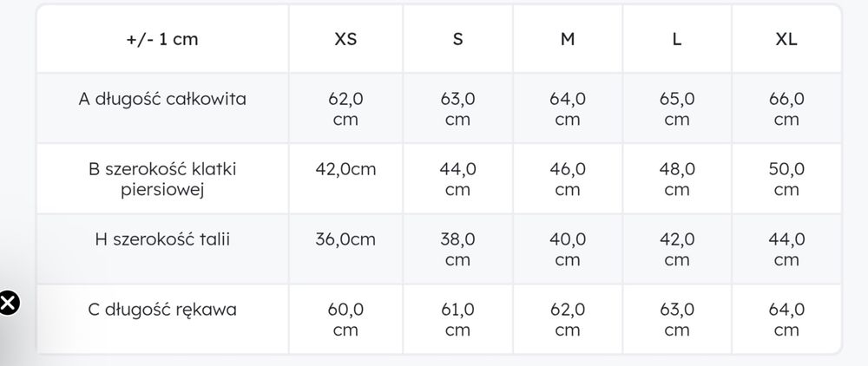Click the black X close icon
The image size is (868, 366).
click(x=7, y=304)
